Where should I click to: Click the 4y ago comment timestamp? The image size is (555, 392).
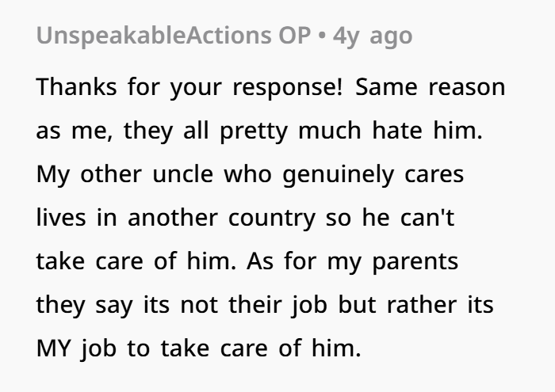pos(373,36)
